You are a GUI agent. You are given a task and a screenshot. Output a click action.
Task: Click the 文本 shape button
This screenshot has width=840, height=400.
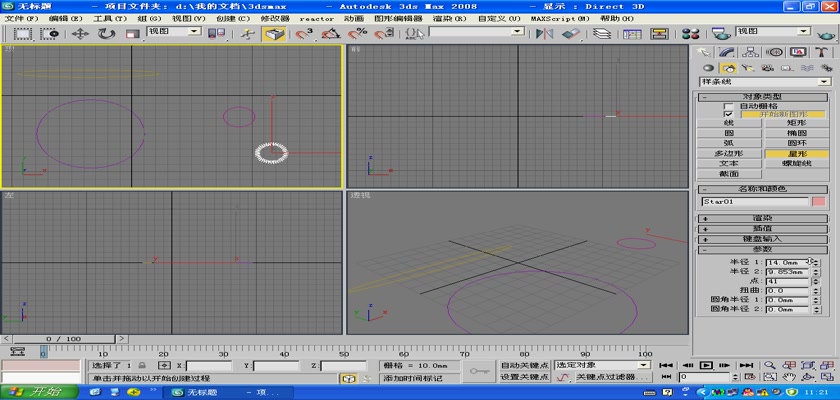pos(729,163)
